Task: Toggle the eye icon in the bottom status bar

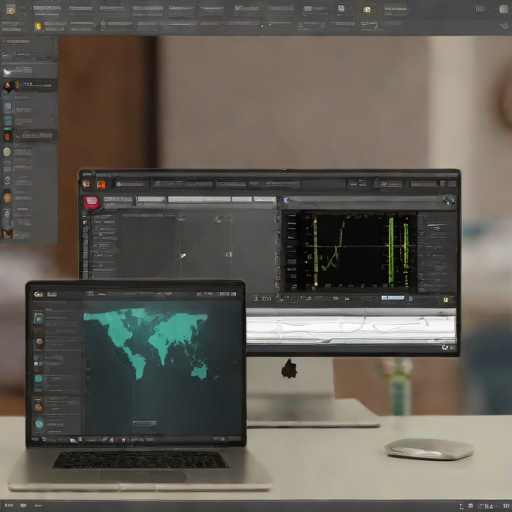Action: pos(23,505)
